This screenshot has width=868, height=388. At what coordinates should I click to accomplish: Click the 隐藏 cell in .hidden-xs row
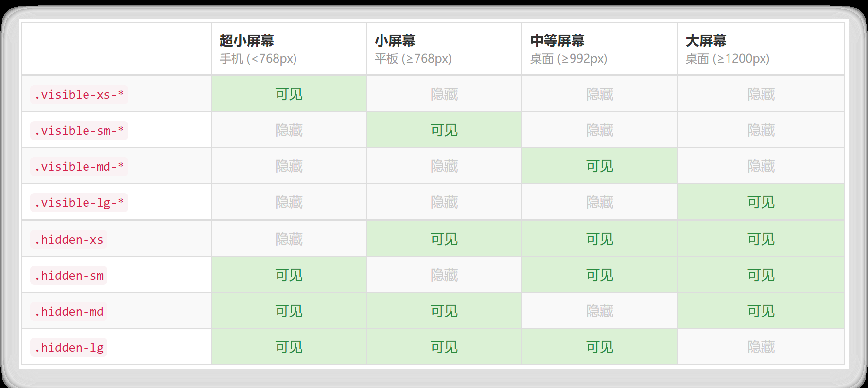tap(289, 239)
